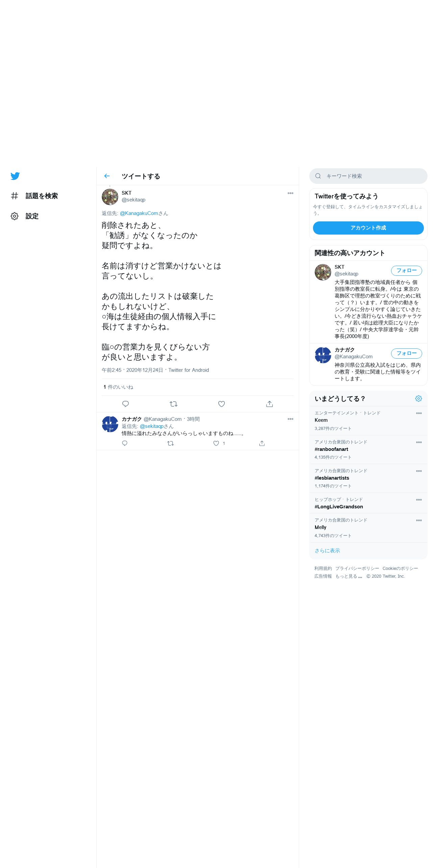434x868 pixels.
Task: Open more options on カナガク reply
Action: 290,419
